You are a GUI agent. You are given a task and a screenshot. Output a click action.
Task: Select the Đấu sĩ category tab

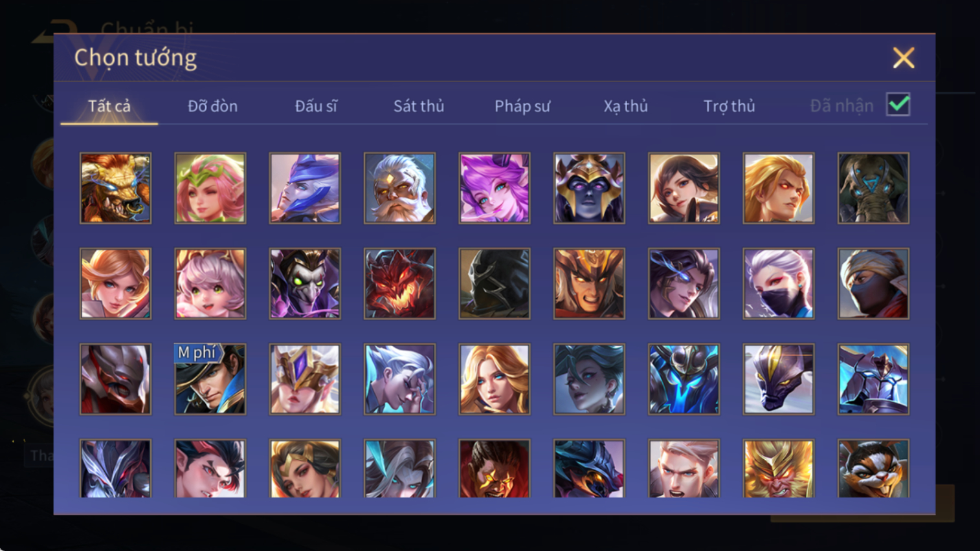(316, 106)
